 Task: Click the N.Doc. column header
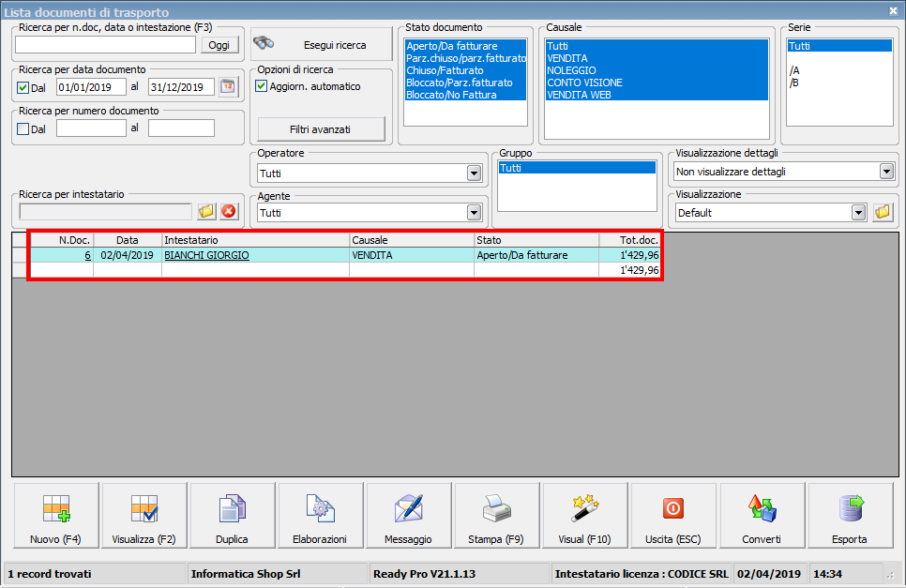(x=62, y=240)
